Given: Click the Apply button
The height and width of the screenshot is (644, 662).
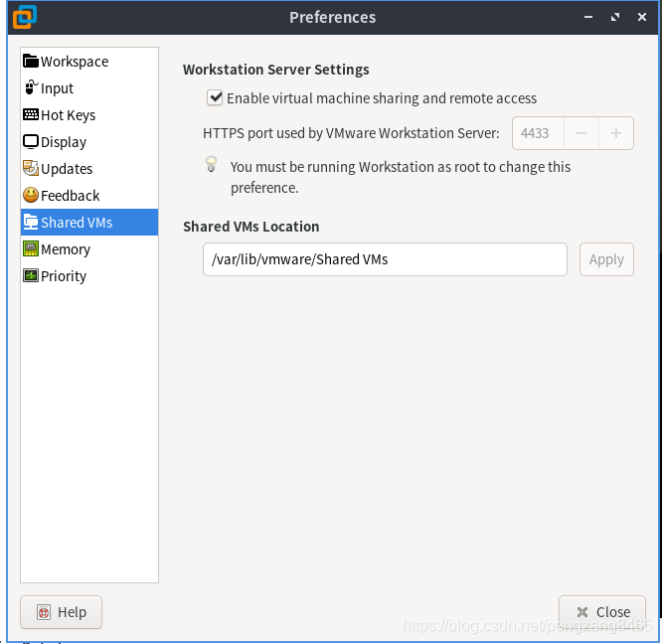Looking at the screenshot, I should coord(606,259).
